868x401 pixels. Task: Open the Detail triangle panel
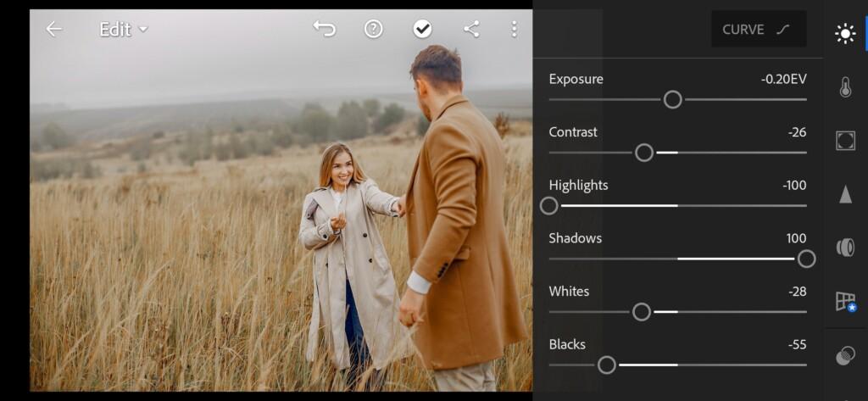[845, 194]
